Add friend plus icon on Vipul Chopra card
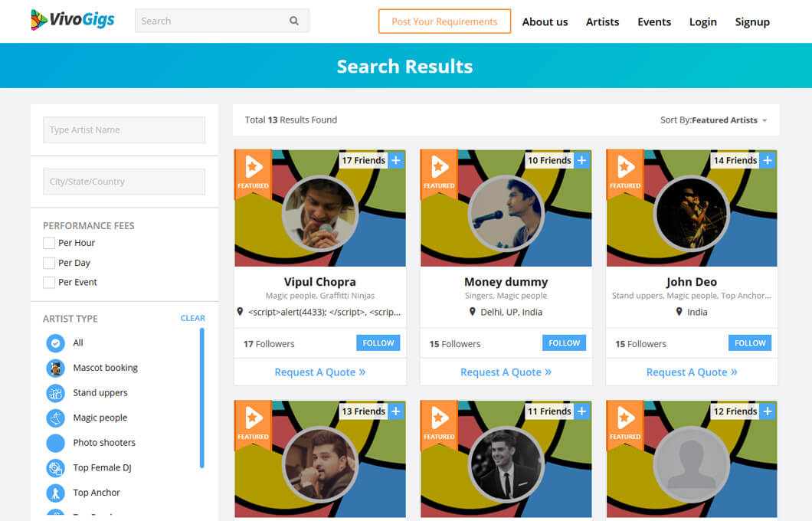This screenshot has width=812, height=521. [x=395, y=160]
